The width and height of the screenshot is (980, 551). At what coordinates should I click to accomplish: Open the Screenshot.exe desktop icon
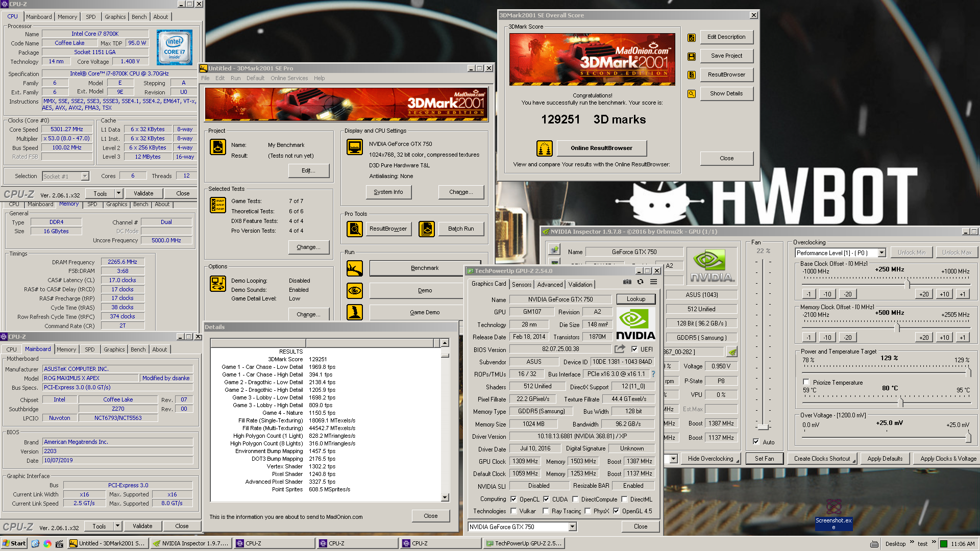click(x=834, y=514)
